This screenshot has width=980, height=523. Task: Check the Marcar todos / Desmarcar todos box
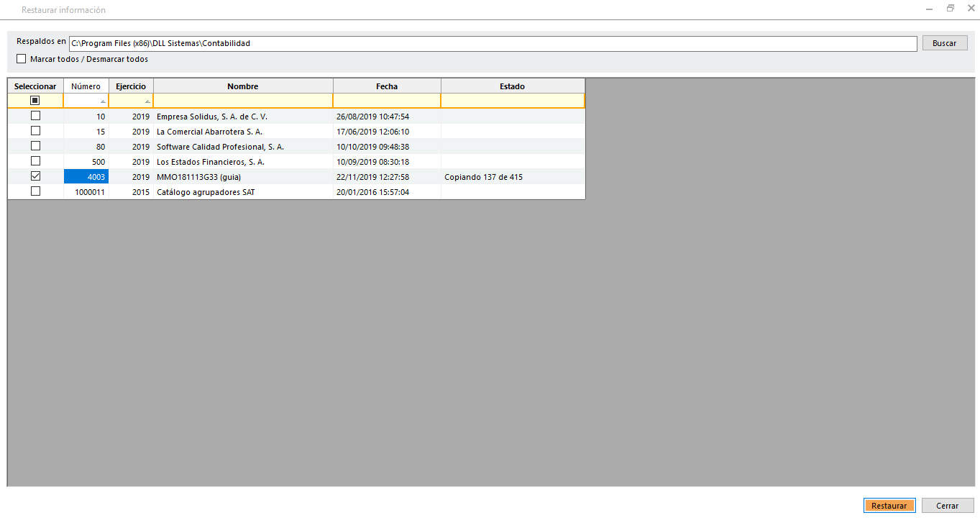pos(21,59)
